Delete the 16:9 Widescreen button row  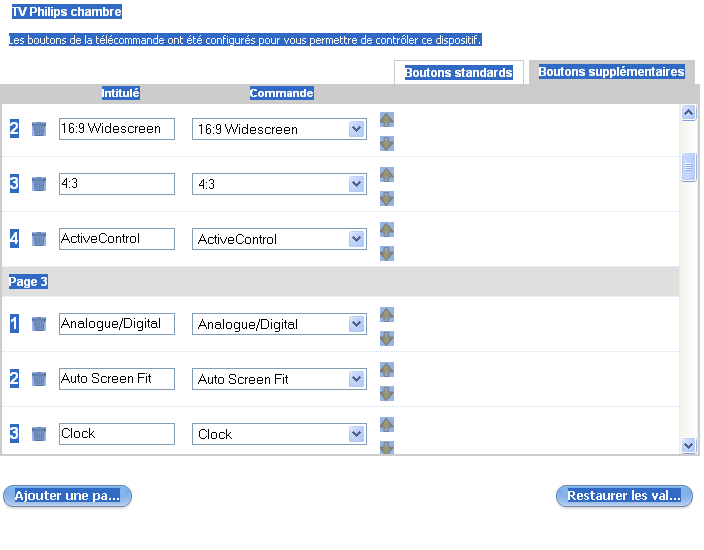39,129
